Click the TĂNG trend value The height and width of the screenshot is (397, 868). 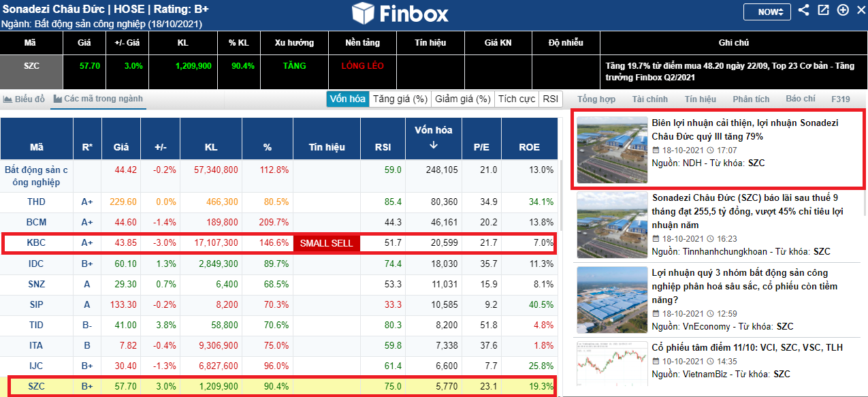point(295,66)
